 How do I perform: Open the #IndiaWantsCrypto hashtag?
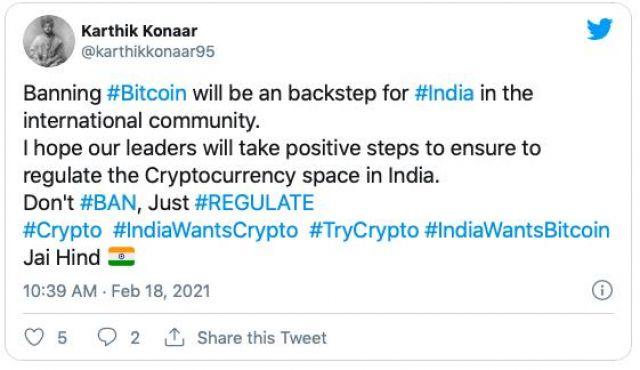[x=205, y=230]
